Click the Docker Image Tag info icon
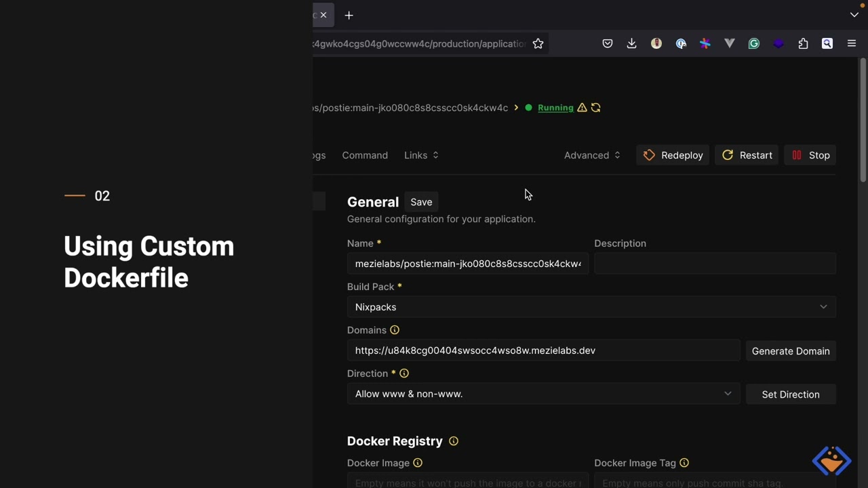The image size is (868, 488). [684, 463]
